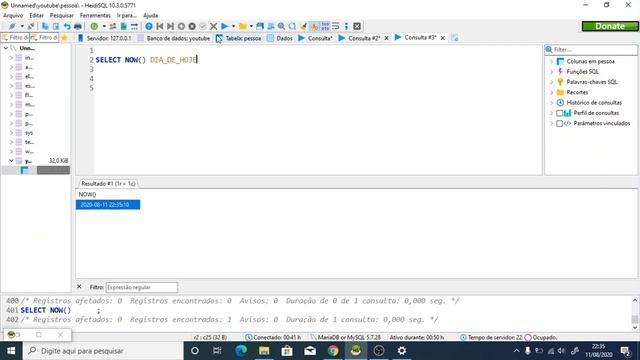Click the find text magnifier icon
The image size is (640, 360).
pyautogui.click(x=281, y=26)
